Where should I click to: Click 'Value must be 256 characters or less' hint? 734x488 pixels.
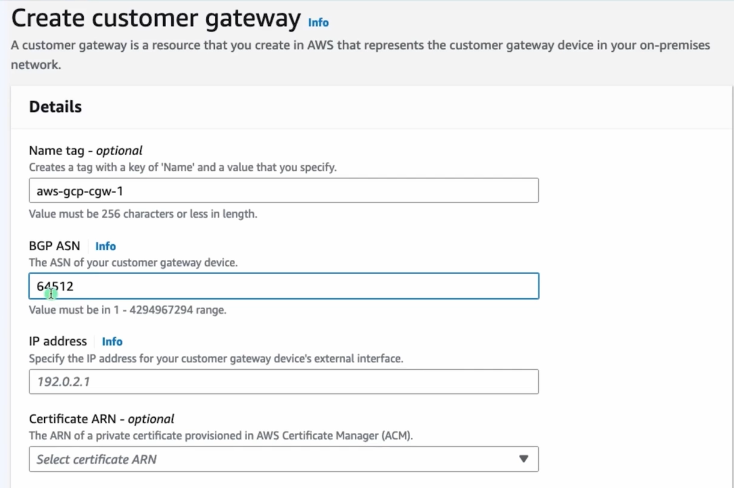[143, 214]
